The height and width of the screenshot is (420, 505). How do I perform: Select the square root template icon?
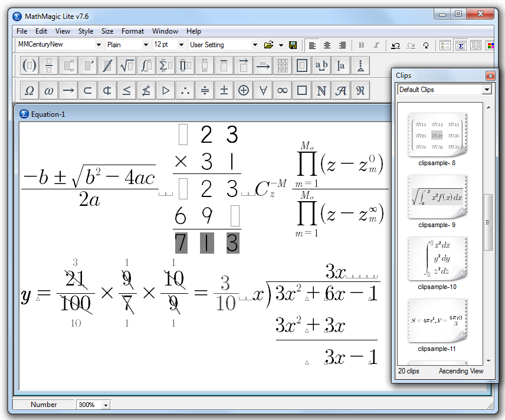[x=127, y=65]
